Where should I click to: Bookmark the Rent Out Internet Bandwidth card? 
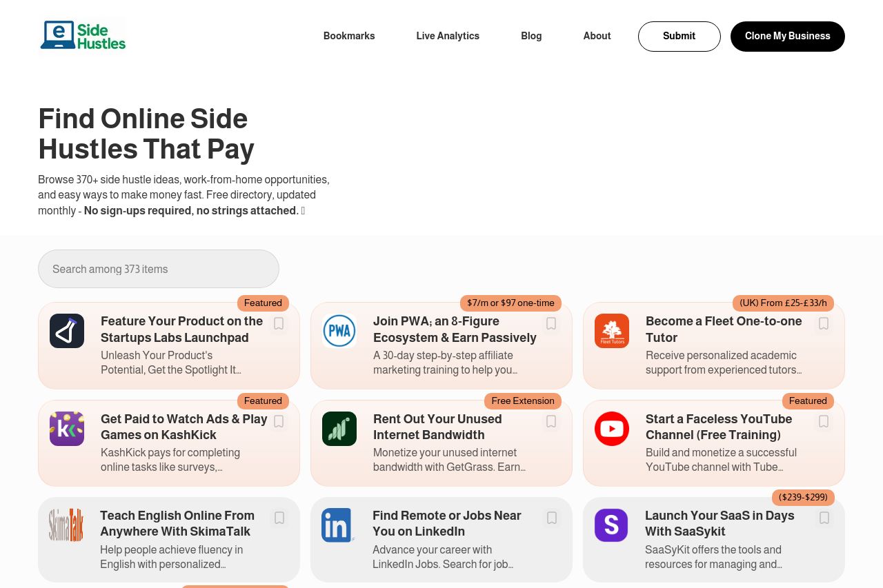(x=551, y=422)
